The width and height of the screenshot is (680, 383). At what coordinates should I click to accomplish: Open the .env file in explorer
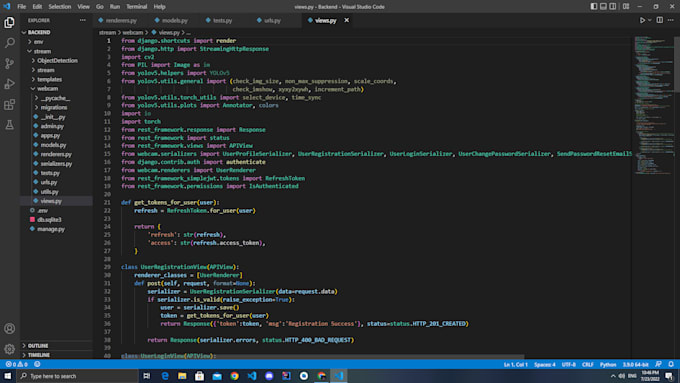pyautogui.click(x=42, y=210)
